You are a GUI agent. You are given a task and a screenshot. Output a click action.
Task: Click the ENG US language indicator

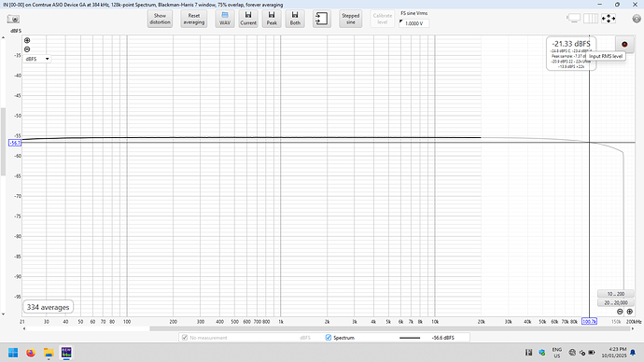click(x=557, y=353)
